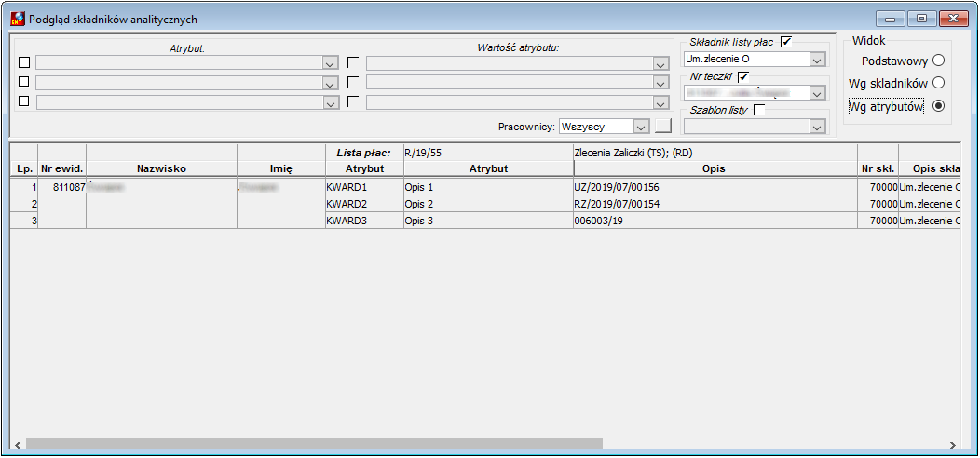
Task: Open the first Atrybut combo box
Action: 331,63
